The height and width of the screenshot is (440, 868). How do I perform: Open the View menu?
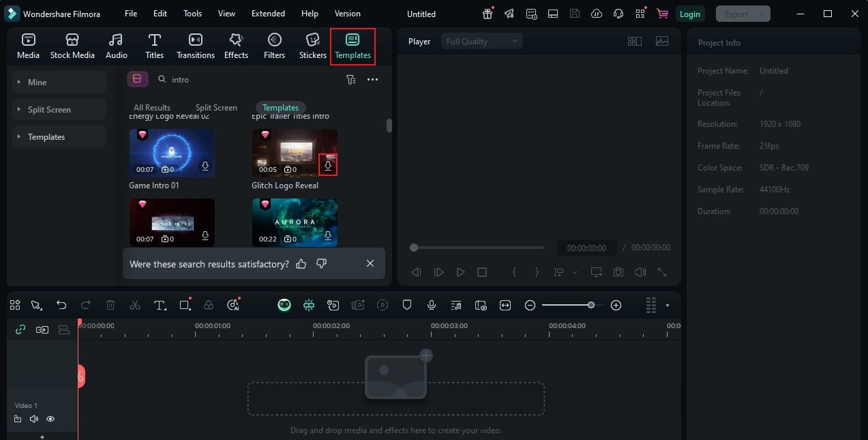click(226, 14)
